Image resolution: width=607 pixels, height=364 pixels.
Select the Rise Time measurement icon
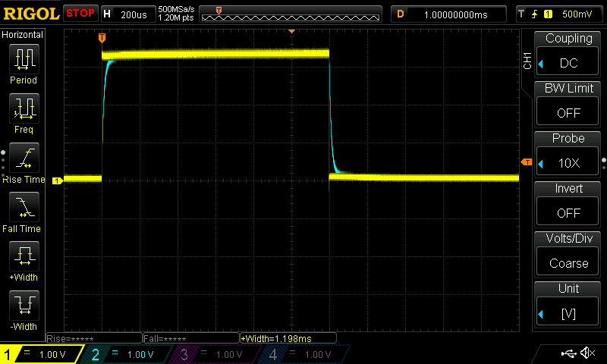point(24,158)
